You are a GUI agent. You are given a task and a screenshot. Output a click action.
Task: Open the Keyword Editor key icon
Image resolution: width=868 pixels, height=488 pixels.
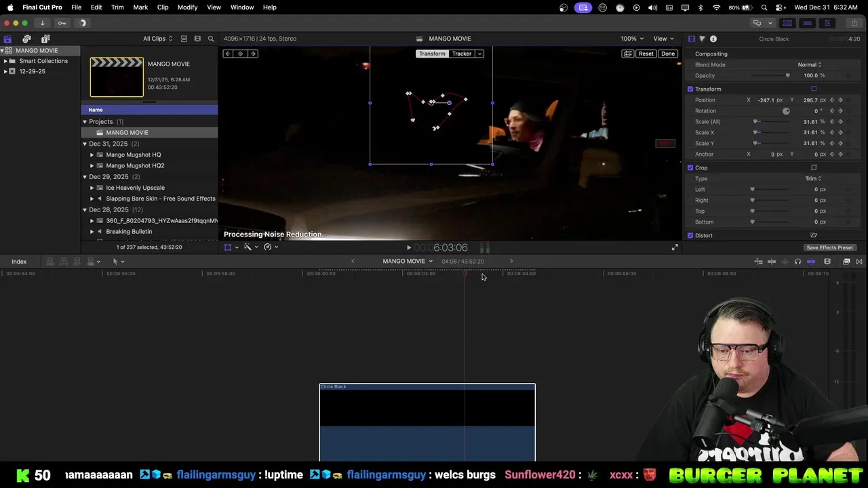pyautogui.click(x=62, y=23)
